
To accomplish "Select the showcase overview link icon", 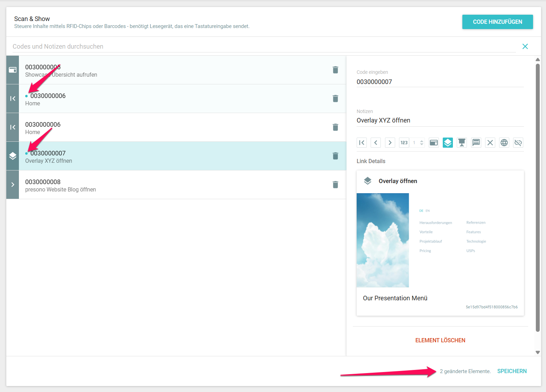I will click(x=434, y=143).
